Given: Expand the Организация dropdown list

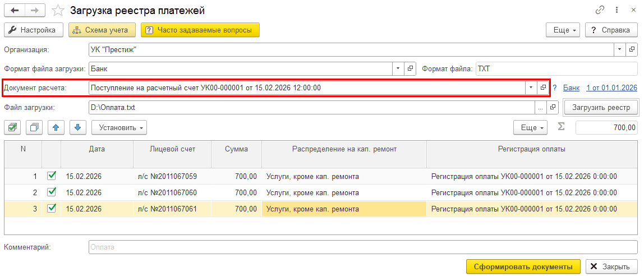Looking at the screenshot, I should [620, 49].
